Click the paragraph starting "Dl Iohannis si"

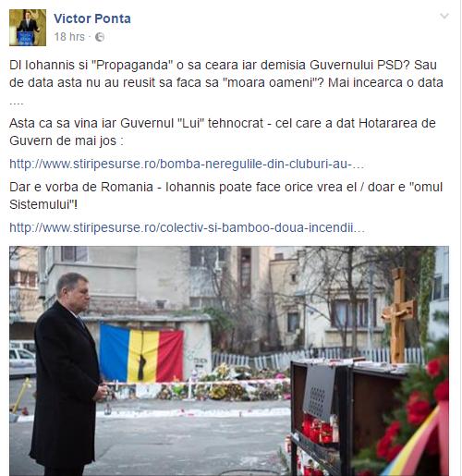[x=226, y=74]
